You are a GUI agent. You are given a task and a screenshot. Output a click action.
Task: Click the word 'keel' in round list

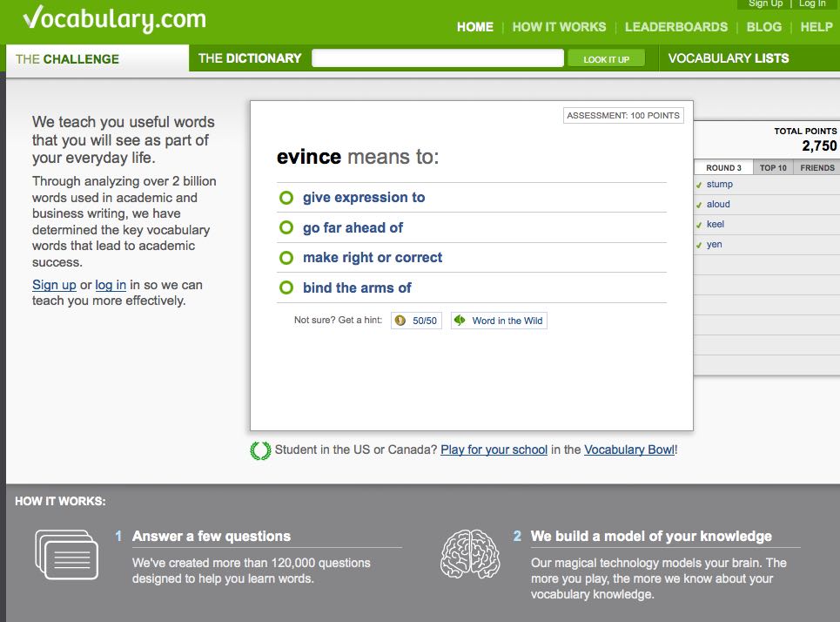click(x=715, y=225)
